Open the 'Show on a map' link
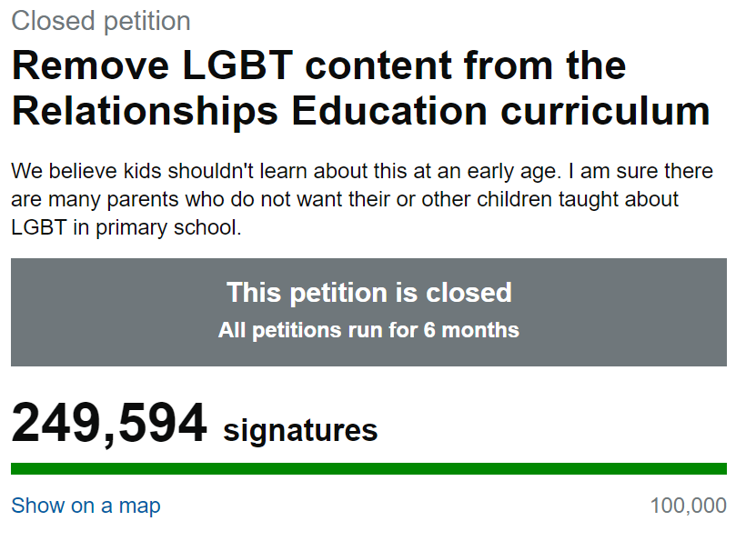The width and height of the screenshot is (756, 551). pos(86,506)
